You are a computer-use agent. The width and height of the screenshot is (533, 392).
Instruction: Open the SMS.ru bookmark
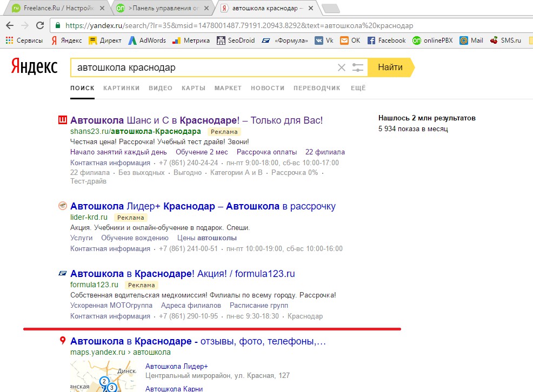505,40
